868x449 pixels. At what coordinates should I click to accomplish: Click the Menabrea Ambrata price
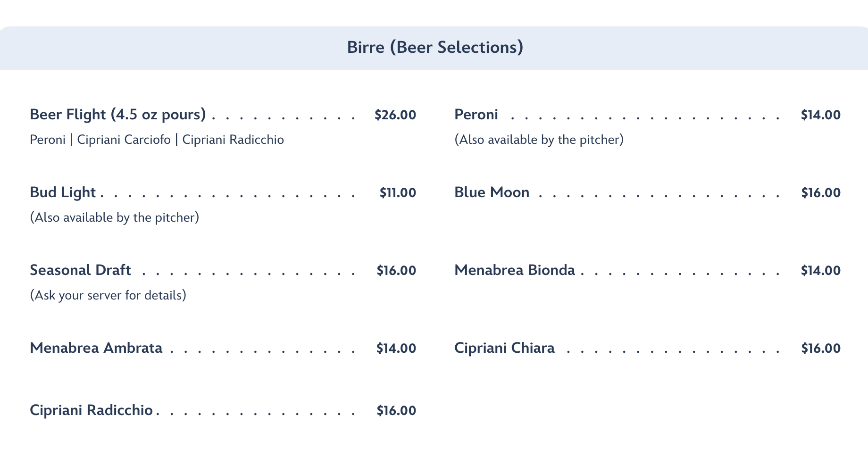396,349
